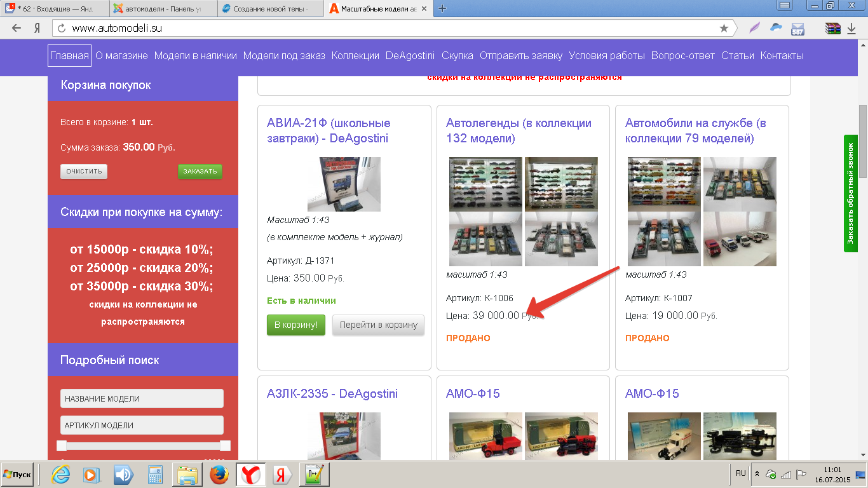The image size is (868, 488).
Task: Click the ОЧИСТИТЬ cart button
Action: click(x=84, y=171)
